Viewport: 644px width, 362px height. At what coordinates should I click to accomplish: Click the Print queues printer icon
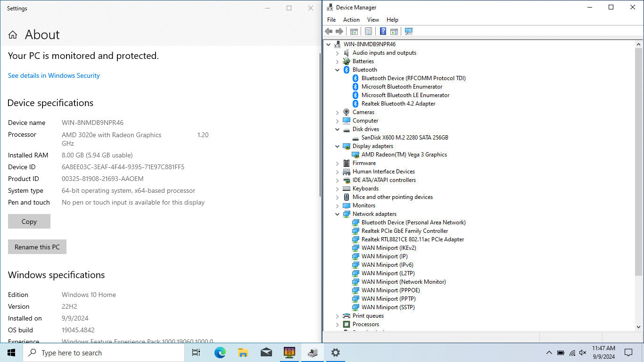(x=347, y=316)
